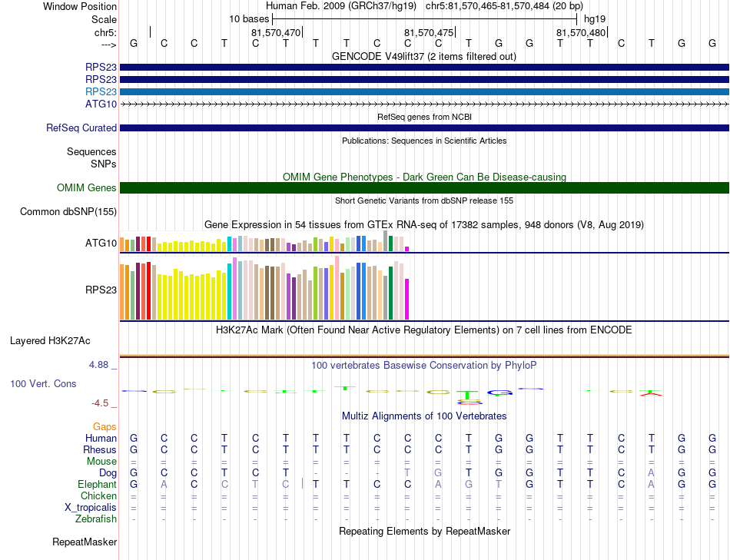Image resolution: width=730 pixels, height=560 pixels.
Task: Select the RefSeq Curated gene bar
Action: (425, 128)
